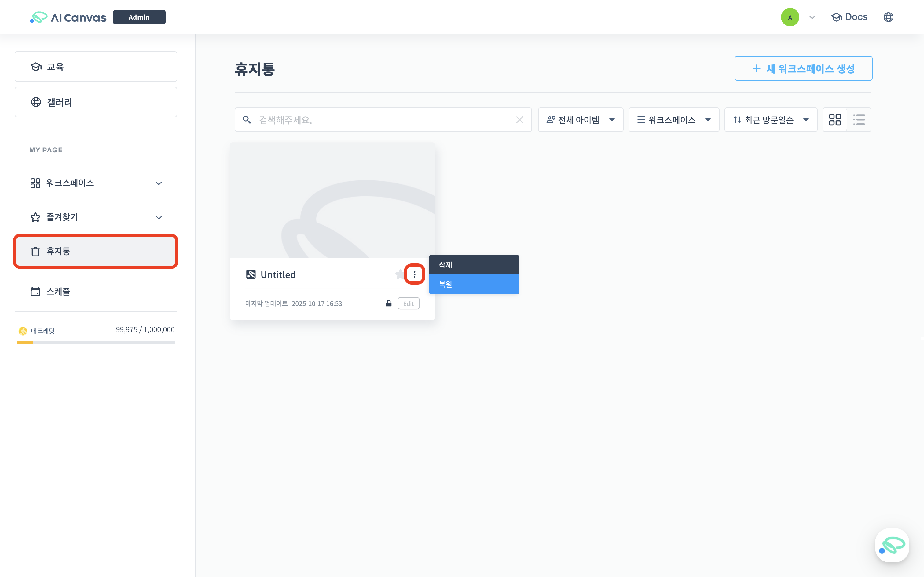Click the credit usage progress bar
This screenshot has height=577, width=924.
coord(95,342)
